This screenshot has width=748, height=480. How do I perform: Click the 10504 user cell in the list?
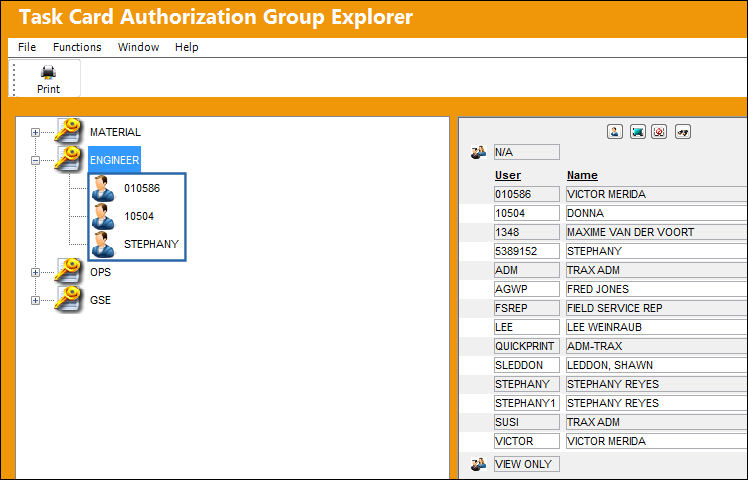click(x=527, y=213)
